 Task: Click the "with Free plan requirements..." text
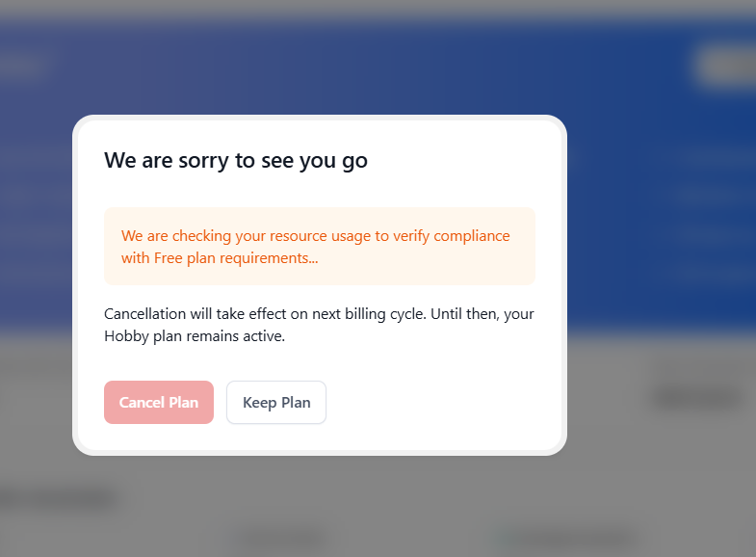click(x=220, y=258)
